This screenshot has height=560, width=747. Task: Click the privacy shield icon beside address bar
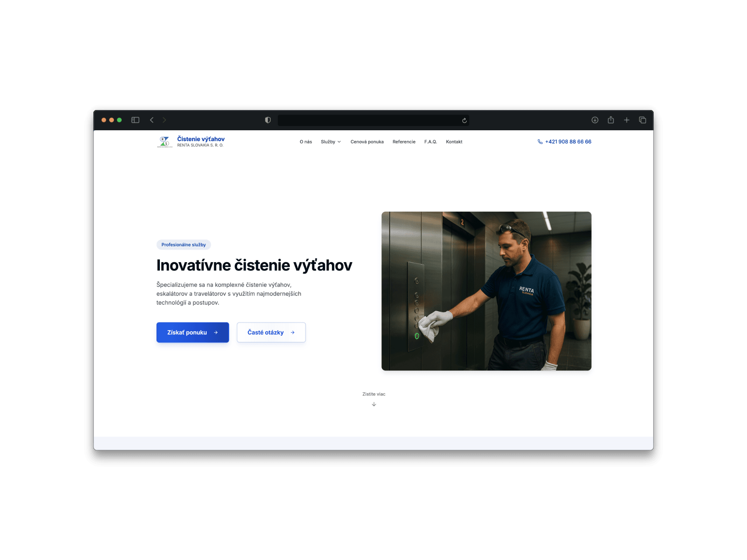(268, 120)
